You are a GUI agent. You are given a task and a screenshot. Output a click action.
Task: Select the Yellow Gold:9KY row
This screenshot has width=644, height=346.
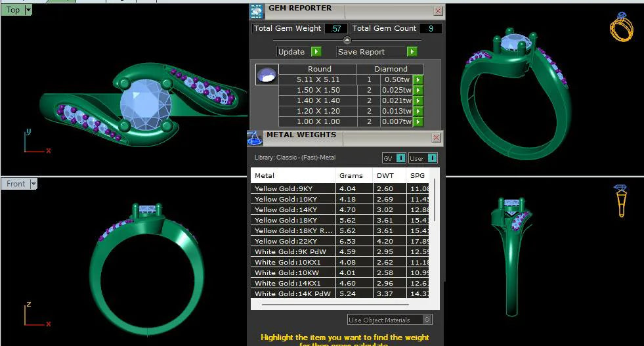click(x=340, y=188)
